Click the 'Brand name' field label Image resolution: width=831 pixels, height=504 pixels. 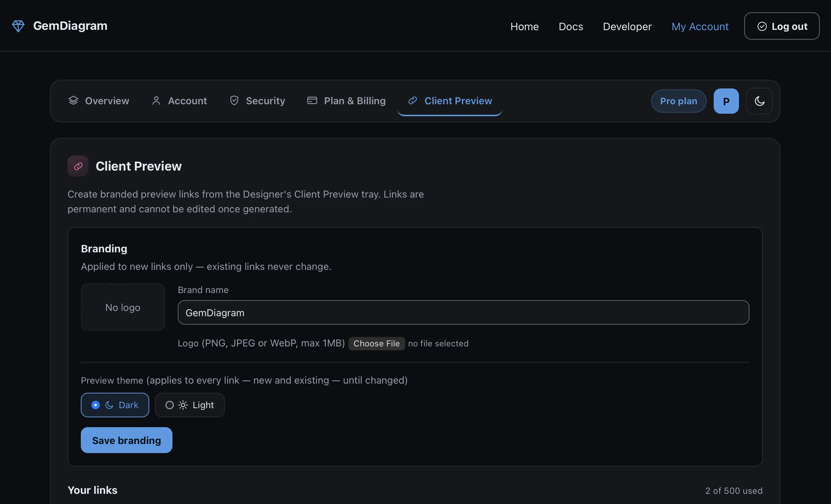tap(203, 290)
